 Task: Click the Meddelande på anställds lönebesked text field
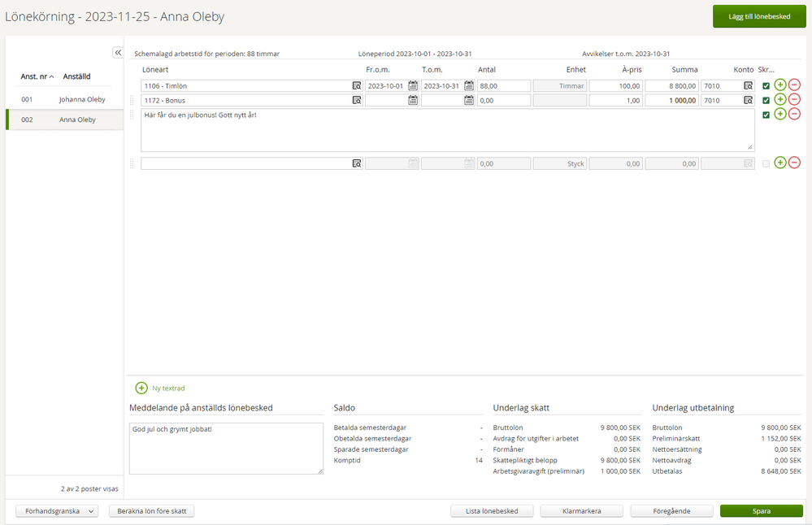click(226, 448)
